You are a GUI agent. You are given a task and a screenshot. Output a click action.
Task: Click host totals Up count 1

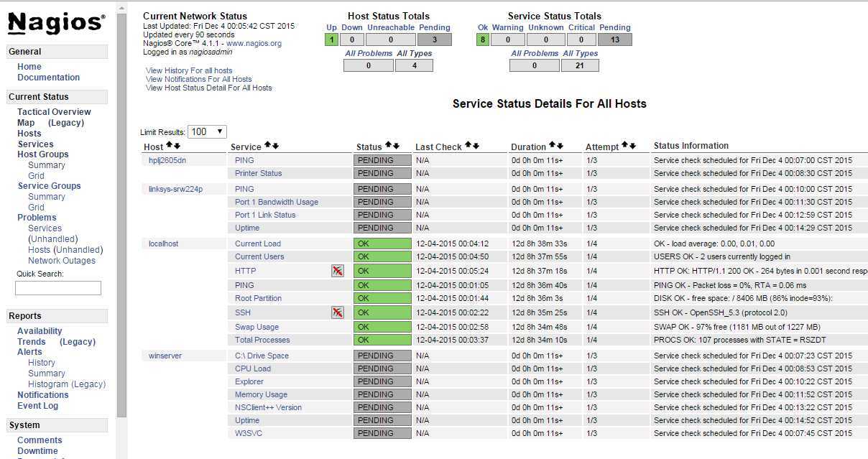[331, 40]
